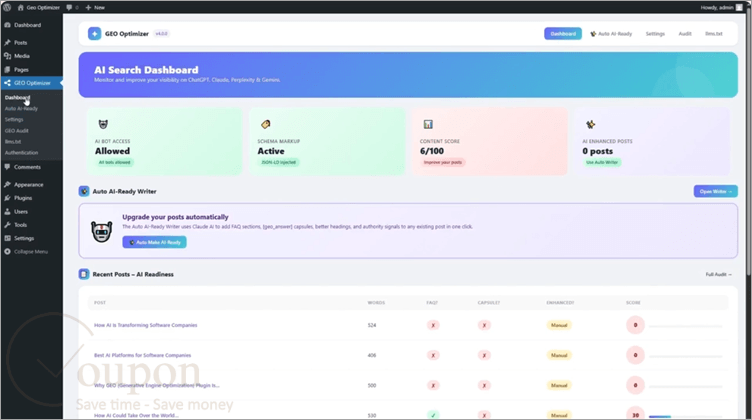This screenshot has width=752, height=420.
Task: Select the Dashboard tab in plugin header
Action: pyautogui.click(x=563, y=34)
